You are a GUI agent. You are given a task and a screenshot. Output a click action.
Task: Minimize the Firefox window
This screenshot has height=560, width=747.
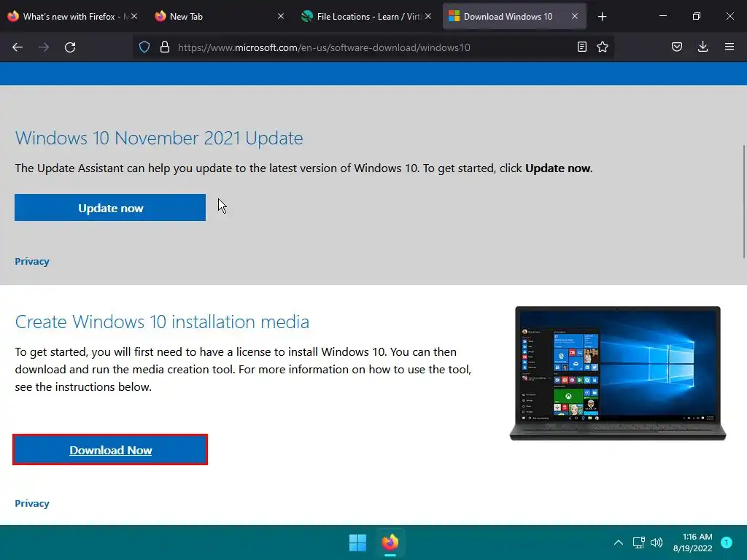click(662, 16)
